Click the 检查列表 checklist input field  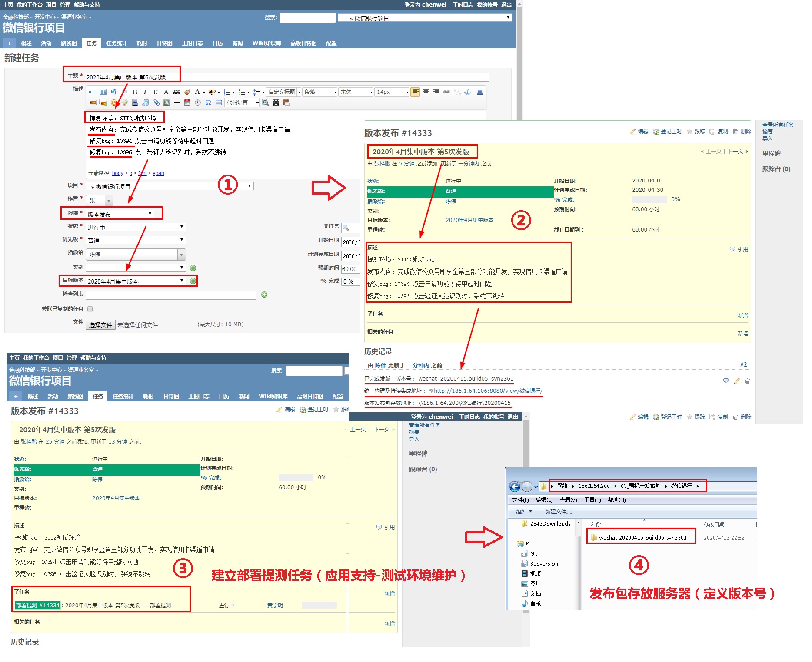(x=171, y=295)
